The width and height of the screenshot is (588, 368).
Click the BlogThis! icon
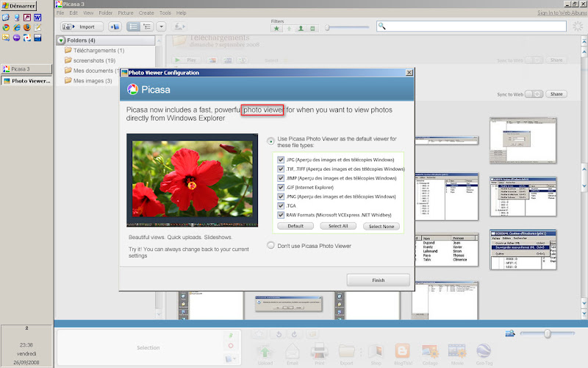pos(403,355)
